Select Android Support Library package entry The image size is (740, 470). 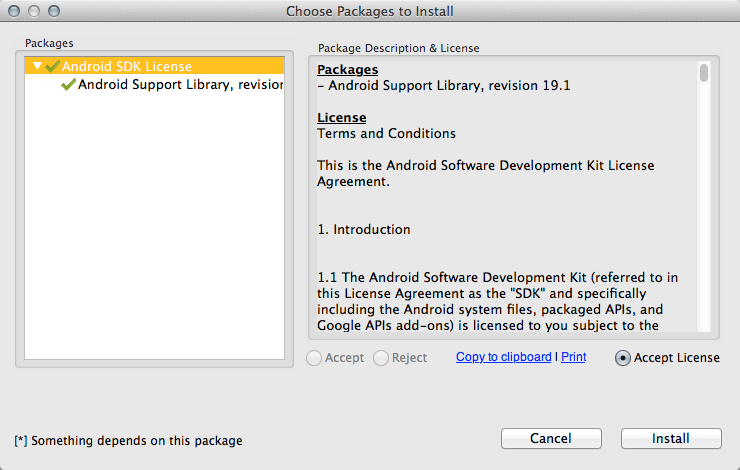pyautogui.click(x=180, y=85)
